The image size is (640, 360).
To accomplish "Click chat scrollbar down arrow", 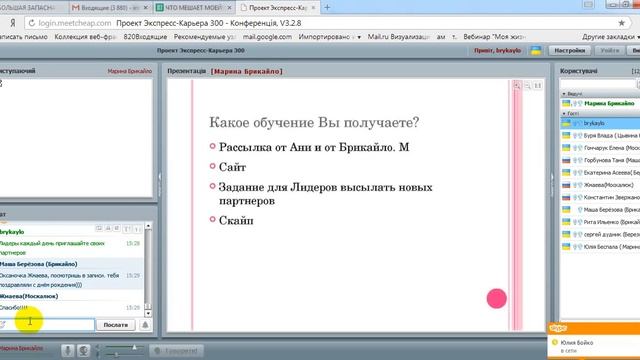I will pos(148,314).
